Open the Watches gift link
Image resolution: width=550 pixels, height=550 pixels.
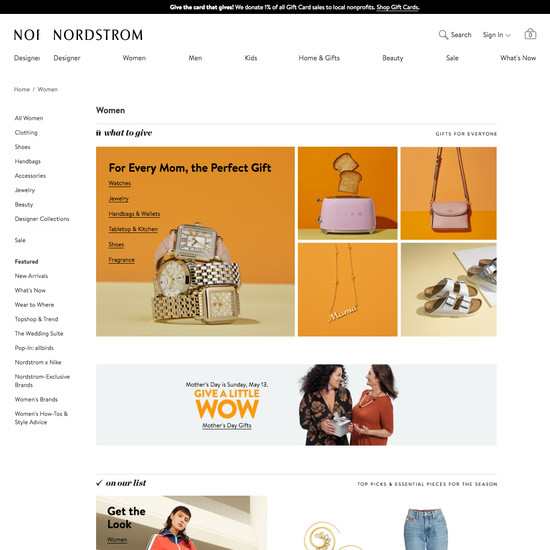point(120,183)
